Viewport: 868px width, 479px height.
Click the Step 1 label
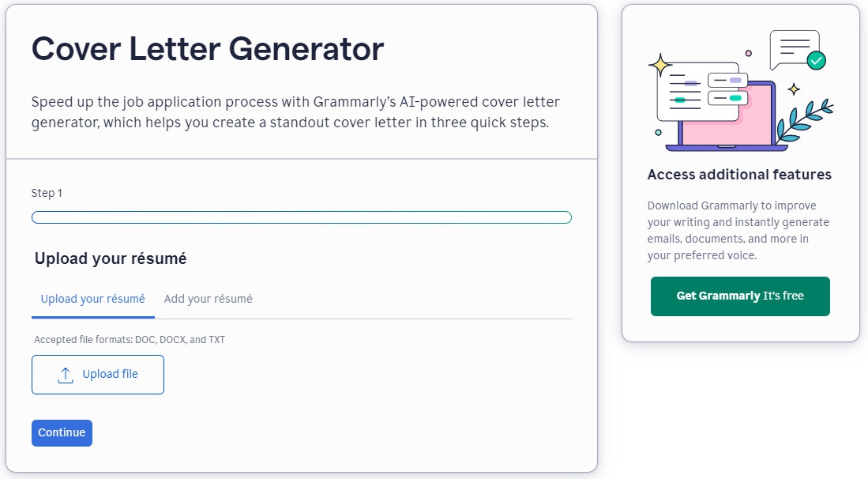47,194
